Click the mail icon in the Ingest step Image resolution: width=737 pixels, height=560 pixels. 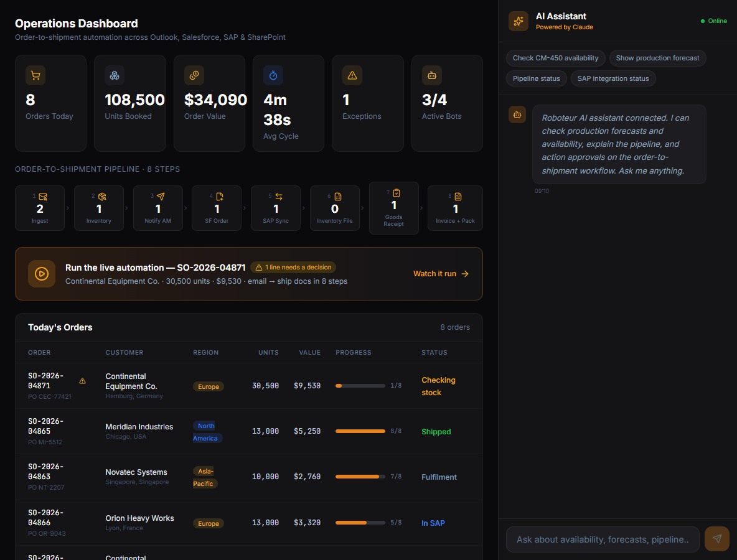pyautogui.click(x=43, y=197)
